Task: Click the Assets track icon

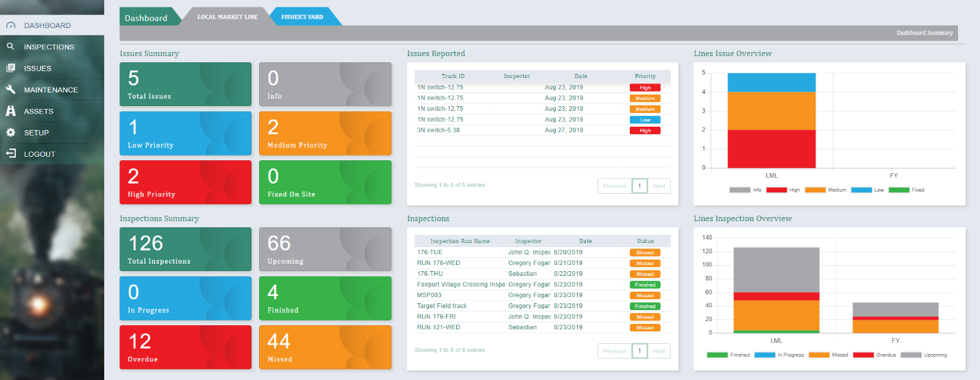Action: 10,111
